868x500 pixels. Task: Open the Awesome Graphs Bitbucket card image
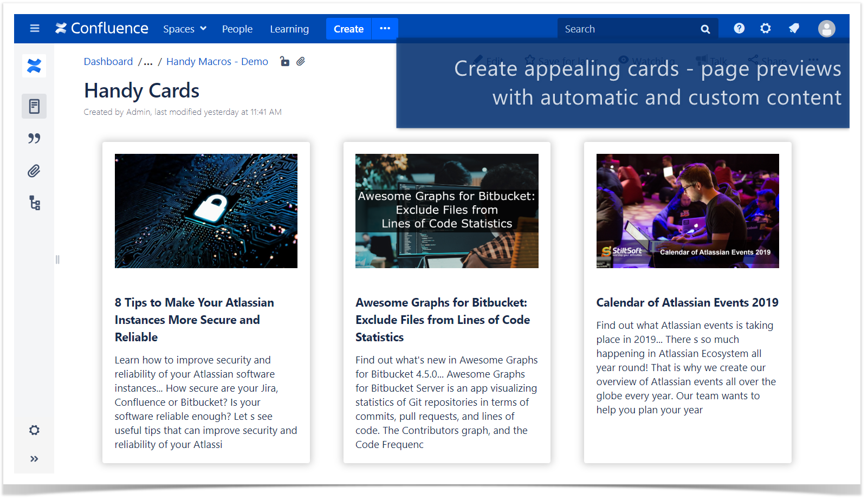pyautogui.click(x=447, y=211)
